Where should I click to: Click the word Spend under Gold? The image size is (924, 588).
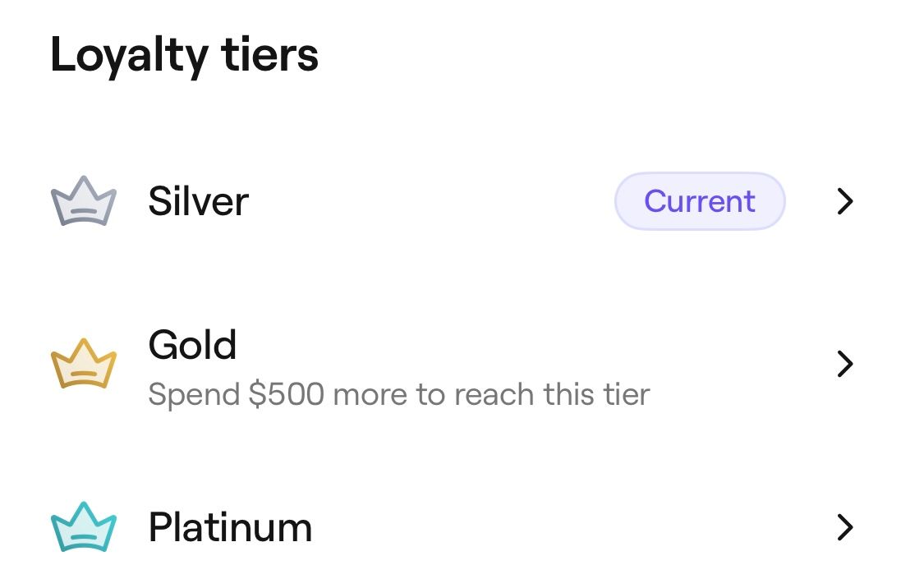coord(193,395)
